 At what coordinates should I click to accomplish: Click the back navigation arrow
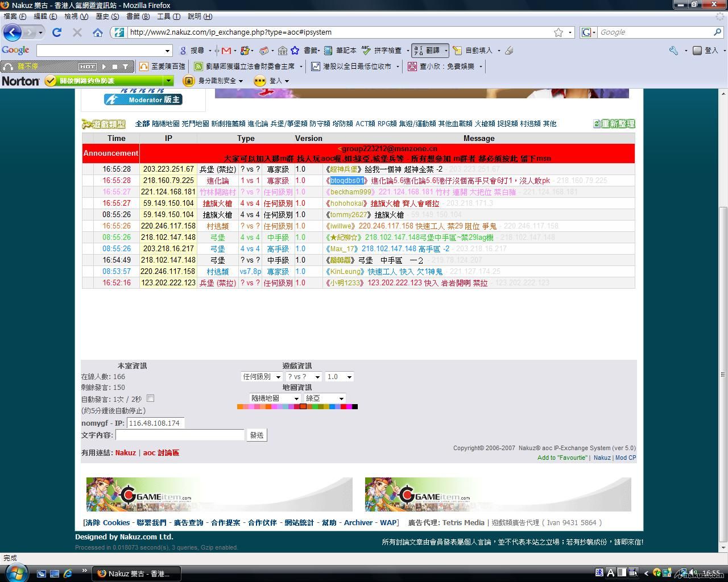[13, 32]
